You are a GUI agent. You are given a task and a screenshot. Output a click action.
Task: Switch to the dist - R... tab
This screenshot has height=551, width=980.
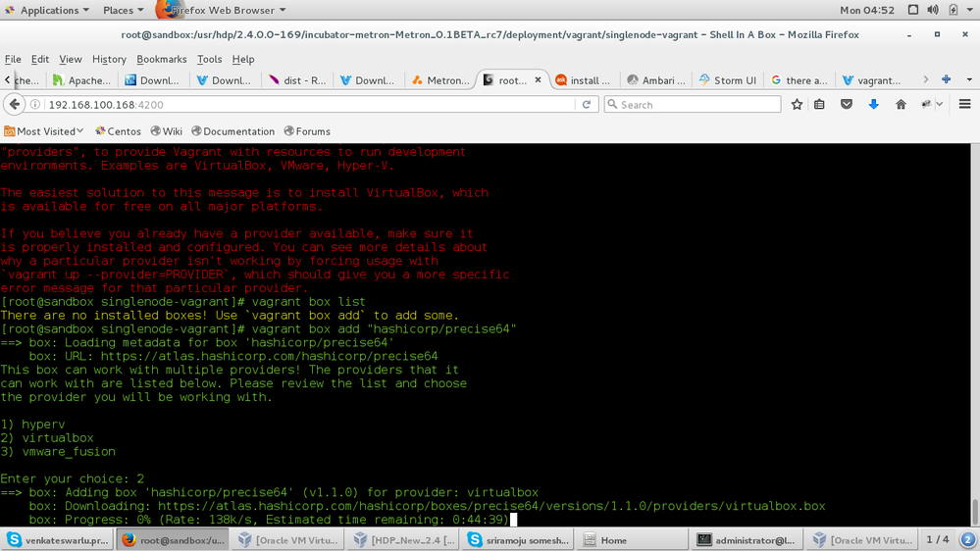(297, 80)
